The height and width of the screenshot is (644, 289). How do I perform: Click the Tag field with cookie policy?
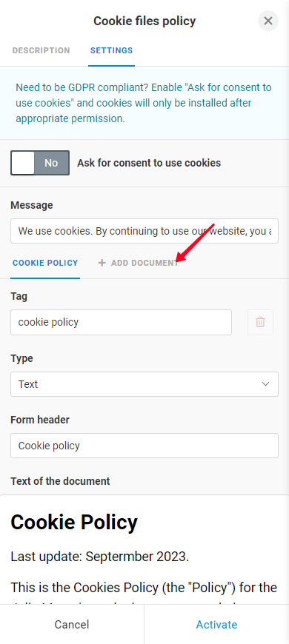[x=122, y=323]
